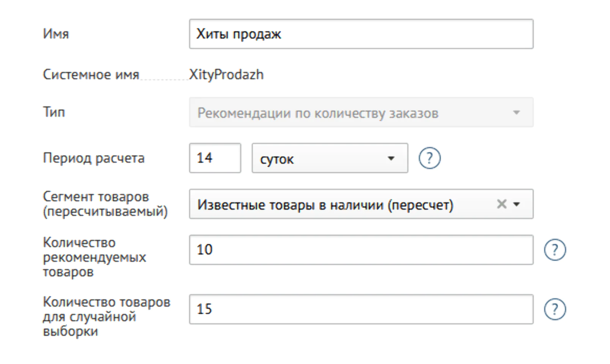Click help icon beside Количество товаров для случайной выборки
This screenshot has height=364, width=610.
[555, 309]
